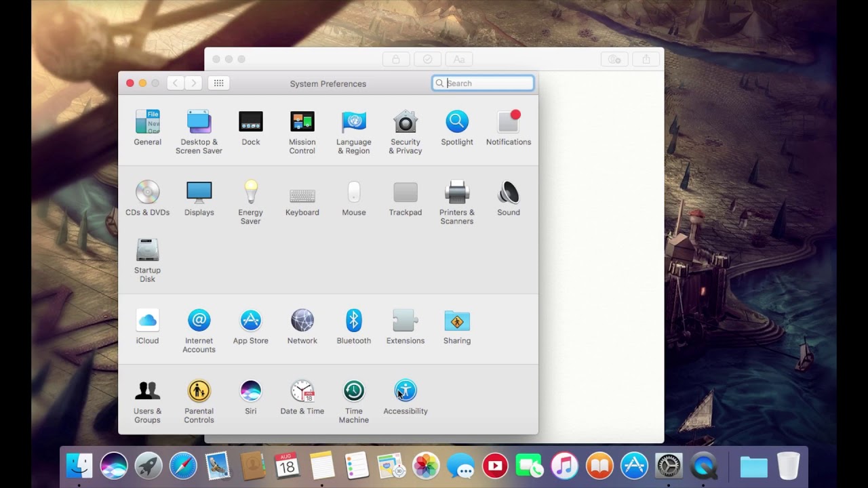Open Photos from the Dock
Screen dimensions: 868x488
(x=426, y=466)
